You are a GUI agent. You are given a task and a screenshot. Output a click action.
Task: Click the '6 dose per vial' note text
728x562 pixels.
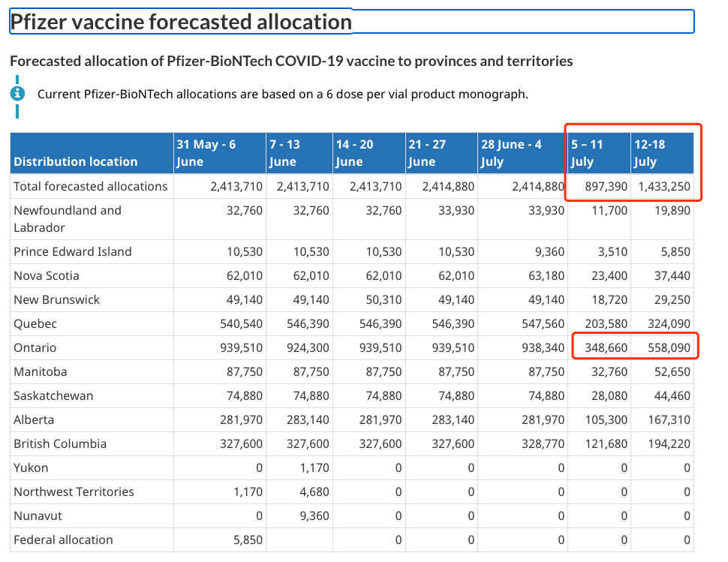pyautogui.click(x=283, y=95)
